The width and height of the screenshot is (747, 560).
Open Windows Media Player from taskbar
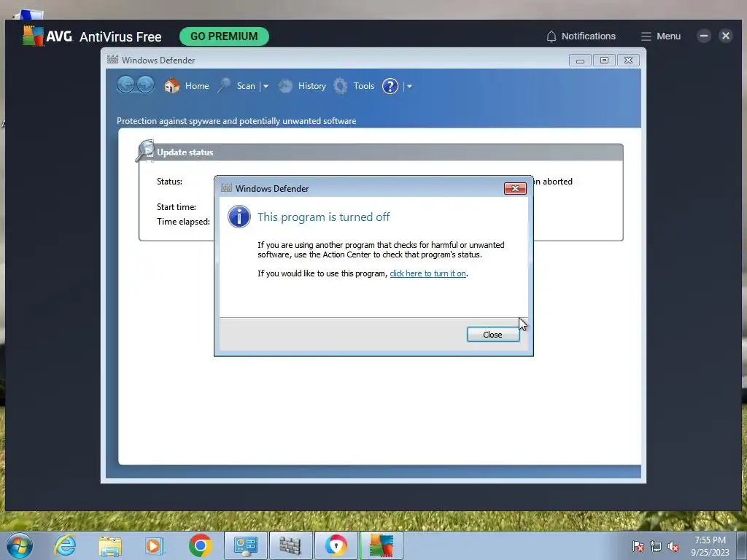pyautogui.click(x=155, y=545)
